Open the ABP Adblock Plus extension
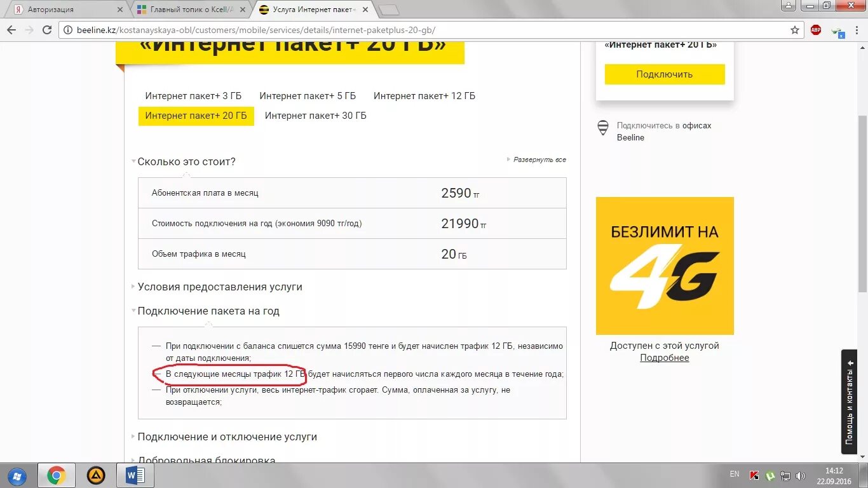This screenshot has height=488, width=868. [816, 30]
